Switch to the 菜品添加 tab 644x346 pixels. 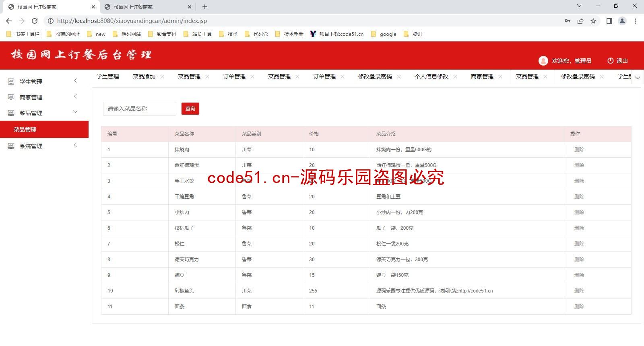(144, 76)
